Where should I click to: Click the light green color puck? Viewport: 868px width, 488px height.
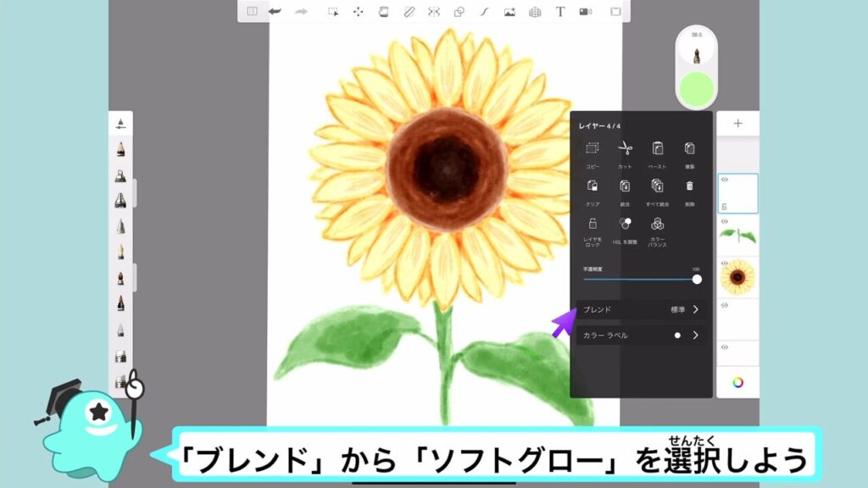pos(696,89)
